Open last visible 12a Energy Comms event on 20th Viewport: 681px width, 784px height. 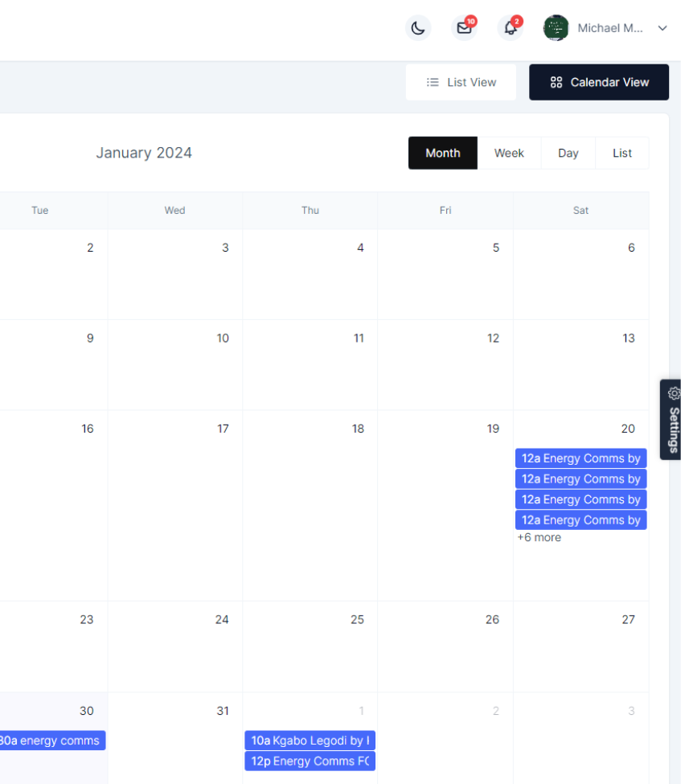pyautogui.click(x=580, y=519)
